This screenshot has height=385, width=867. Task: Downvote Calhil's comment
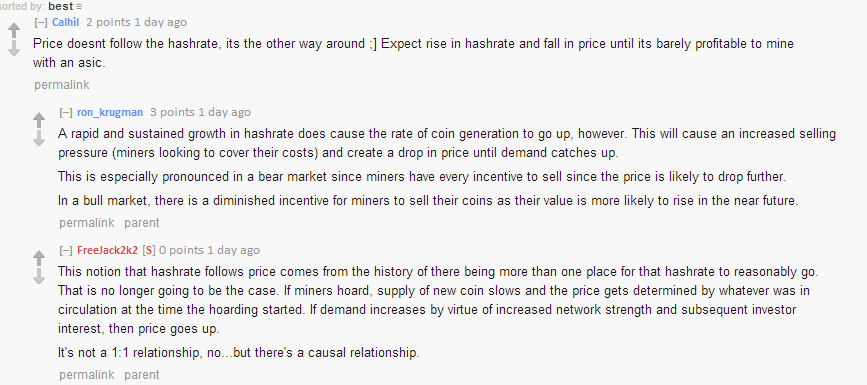tap(14, 49)
